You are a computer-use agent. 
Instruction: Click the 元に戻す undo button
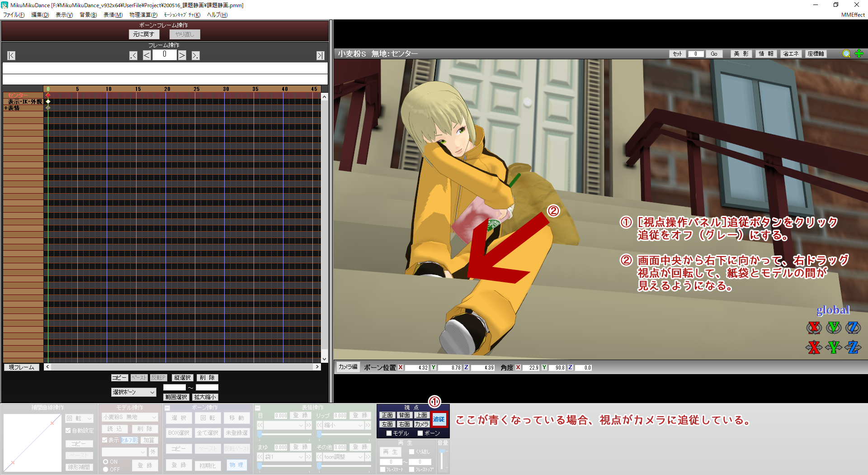[144, 34]
